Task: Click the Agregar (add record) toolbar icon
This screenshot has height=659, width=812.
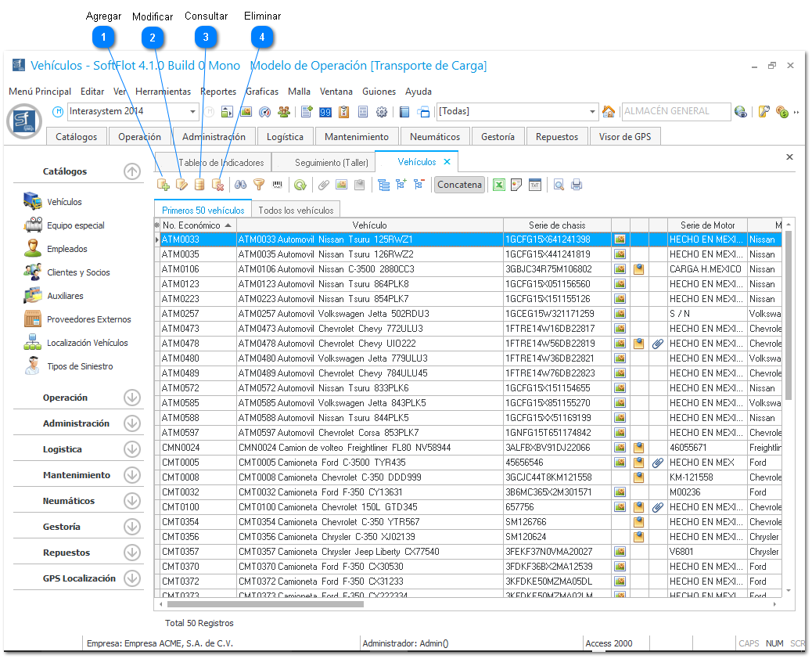Action: click(163, 185)
